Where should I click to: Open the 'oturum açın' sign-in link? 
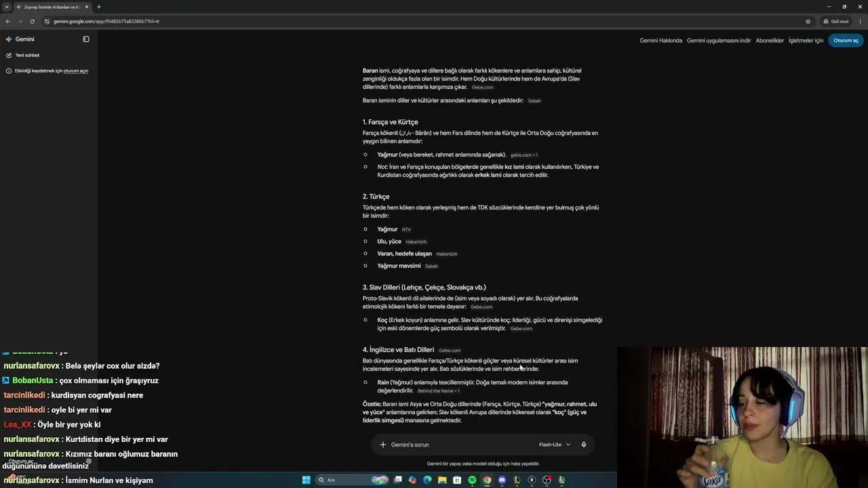76,70
